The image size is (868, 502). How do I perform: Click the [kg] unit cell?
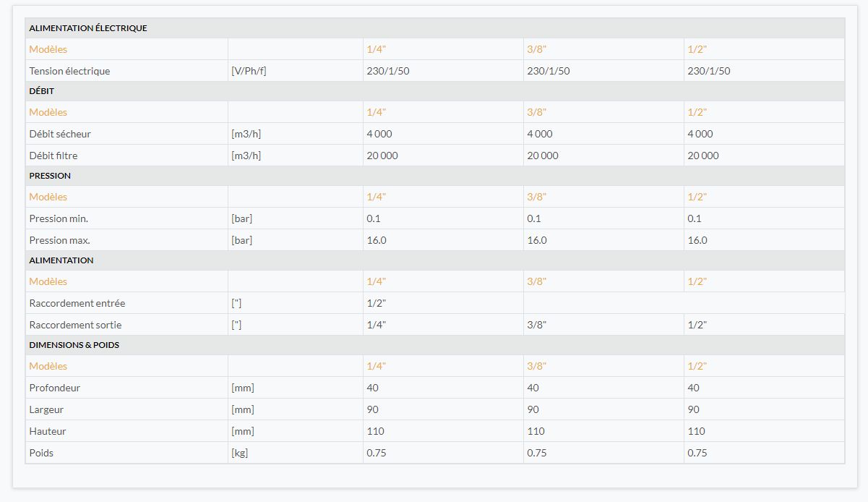point(240,453)
